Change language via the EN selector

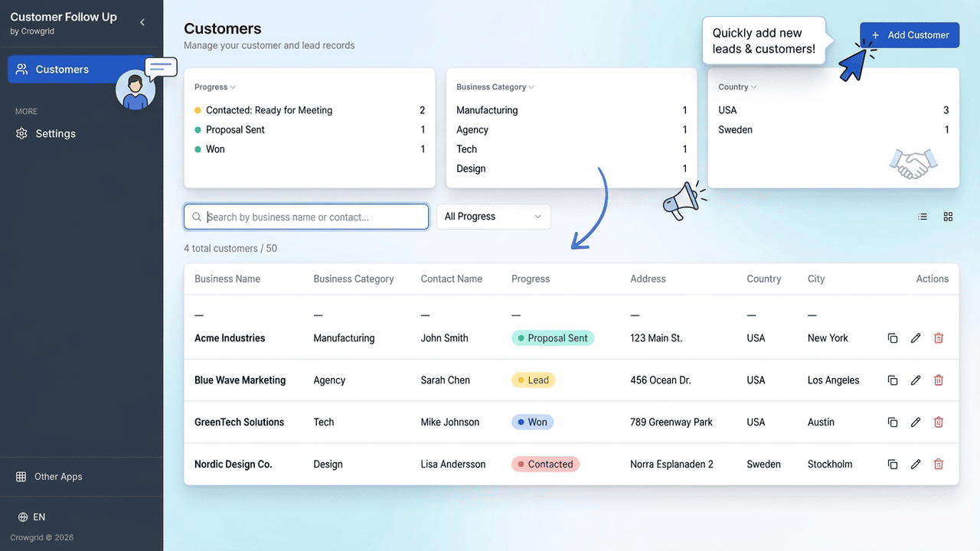click(31, 517)
